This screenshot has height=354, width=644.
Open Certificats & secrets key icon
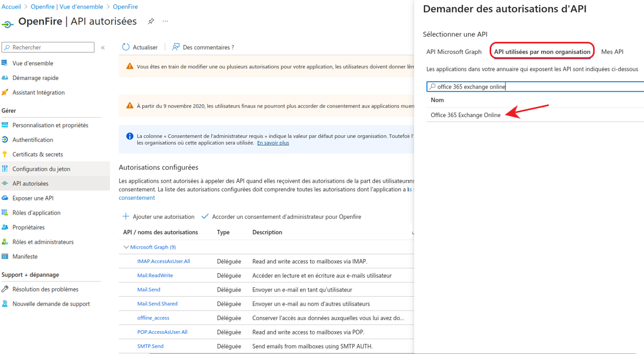click(x=5, y=154)
